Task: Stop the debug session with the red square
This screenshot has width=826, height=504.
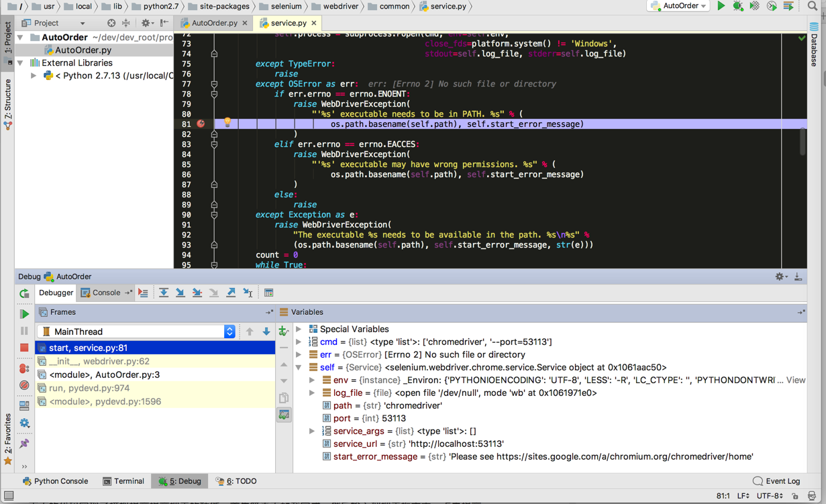Action: (24, 348)
